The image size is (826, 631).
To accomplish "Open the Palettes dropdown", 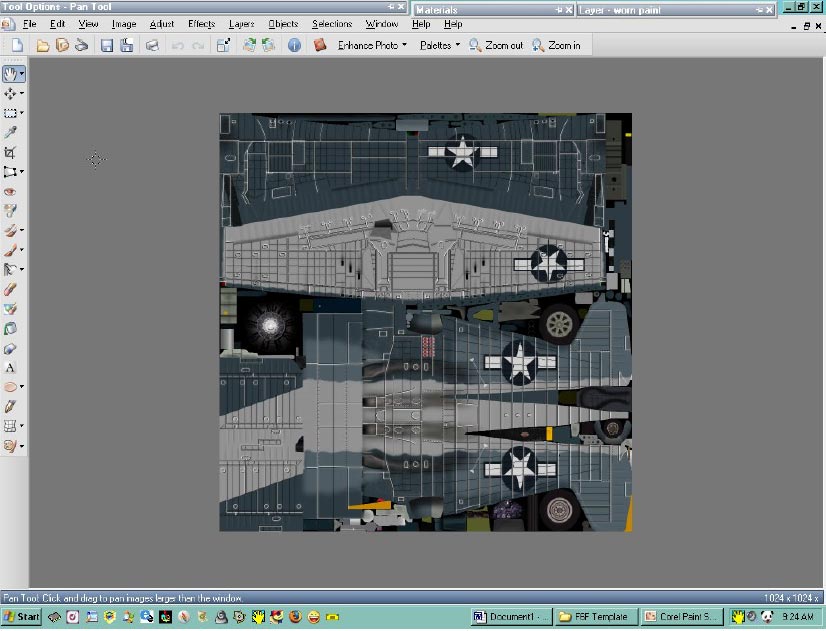I will click(440, 45).
